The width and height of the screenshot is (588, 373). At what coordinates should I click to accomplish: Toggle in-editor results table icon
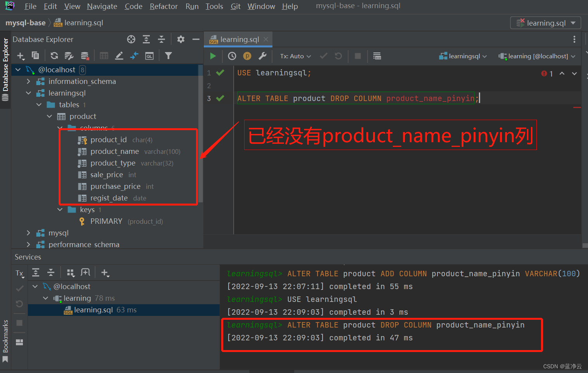(377, 56)
